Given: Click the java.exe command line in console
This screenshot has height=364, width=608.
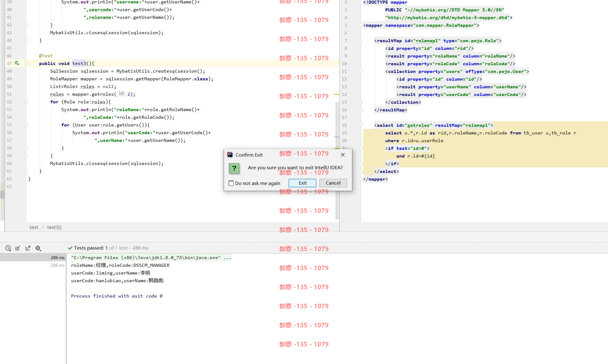Looking at the screenshot, I should (151, 258).
